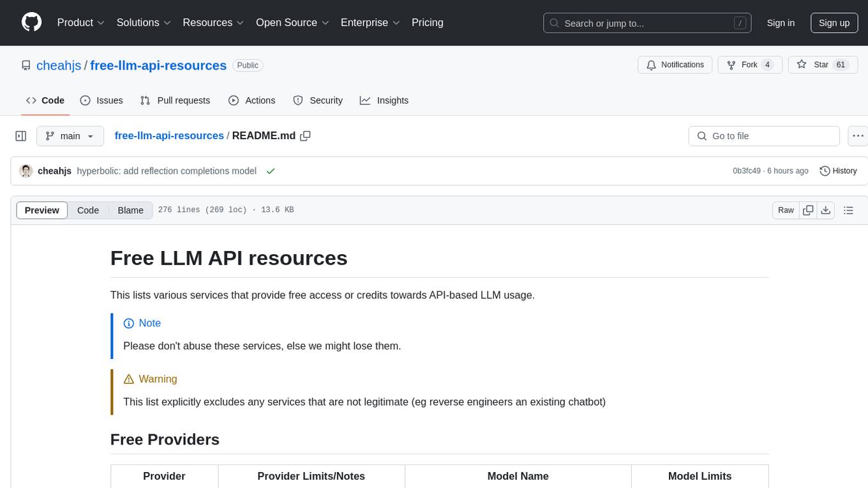Switch to the Code tab
868x488 pixels.
45,100
